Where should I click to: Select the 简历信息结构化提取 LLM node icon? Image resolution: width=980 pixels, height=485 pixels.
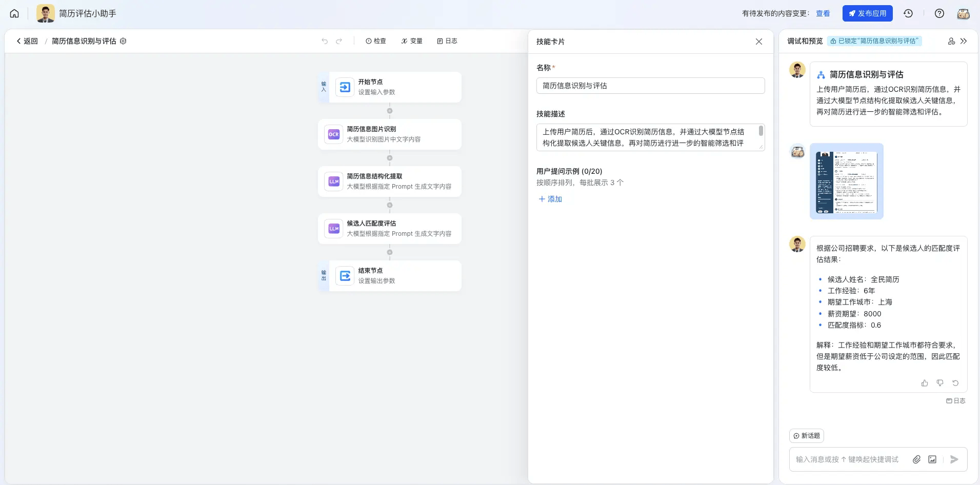(x=334, y=181)
